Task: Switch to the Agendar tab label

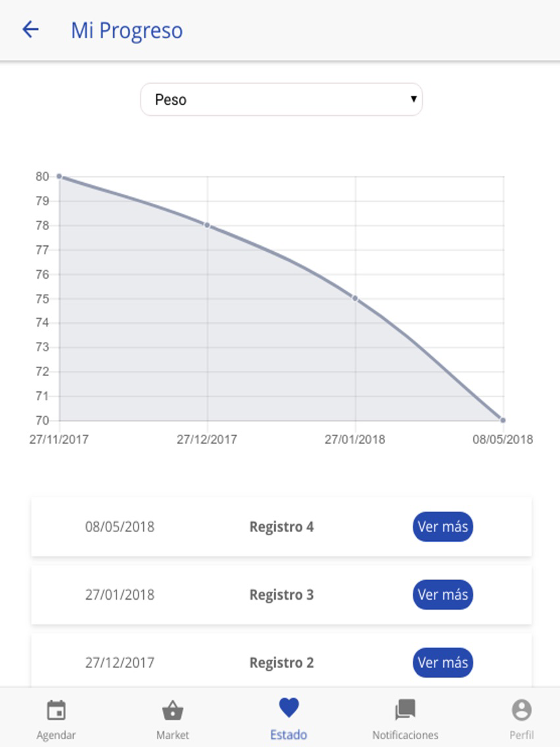Action: (56, 735)
